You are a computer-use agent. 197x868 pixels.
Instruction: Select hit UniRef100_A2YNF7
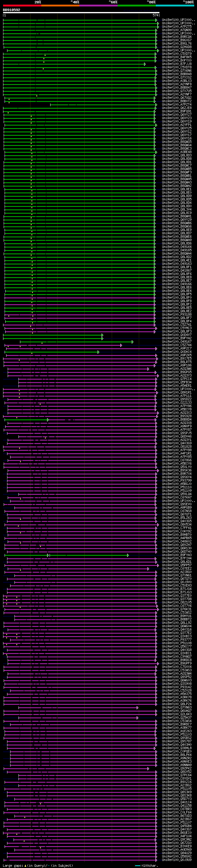click(177, 94)
